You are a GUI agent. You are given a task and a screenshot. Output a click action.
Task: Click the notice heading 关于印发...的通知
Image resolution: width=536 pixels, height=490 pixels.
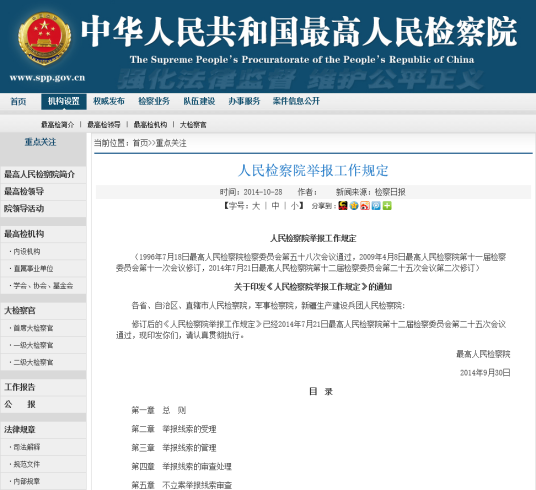click(313, 287)
